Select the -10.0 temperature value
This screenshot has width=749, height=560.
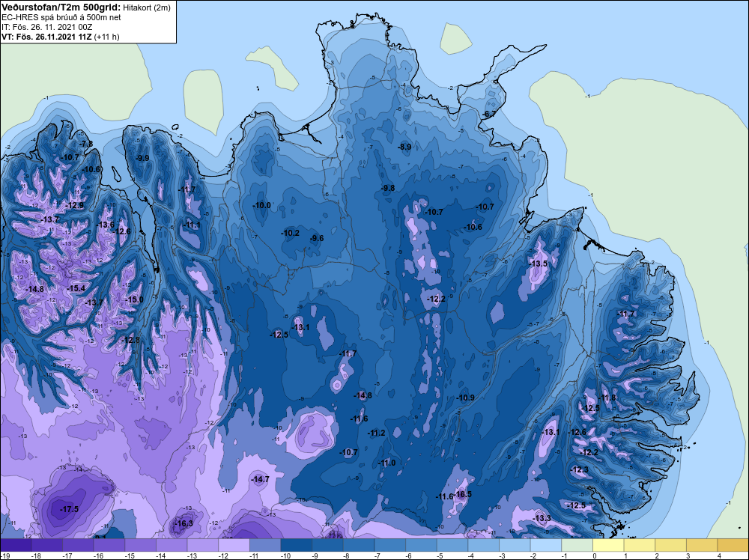[261, 205]
